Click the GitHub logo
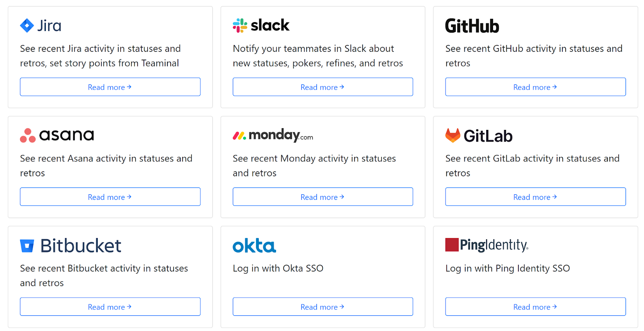Screen dimensions: 644x331 pyautogui.click(x=472, y=26)
